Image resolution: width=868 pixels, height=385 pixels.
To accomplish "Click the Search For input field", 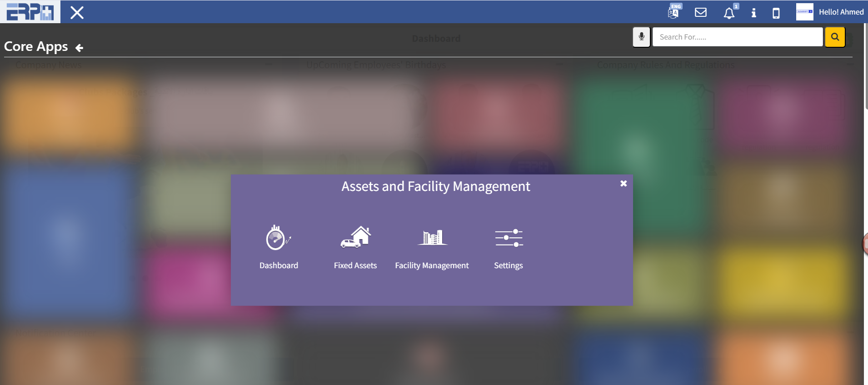I will [737, 37].
